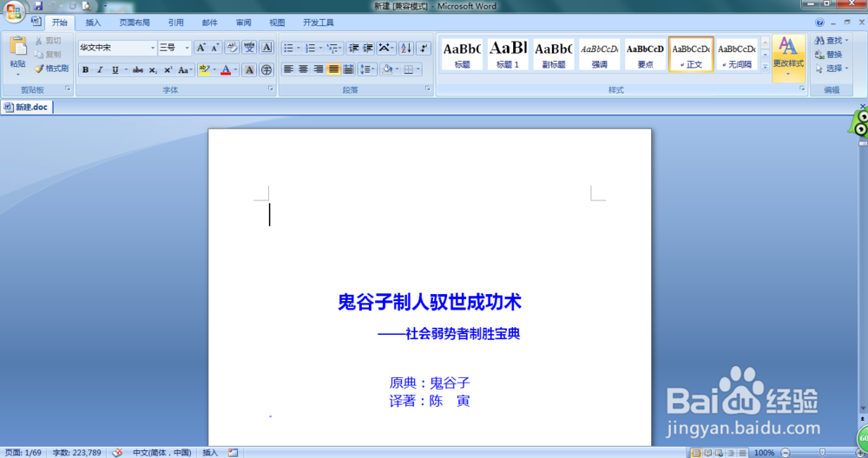This screenshot has width=868, height=458.
Task: Toggle italic formatting
Action: (x=100, y=70)
